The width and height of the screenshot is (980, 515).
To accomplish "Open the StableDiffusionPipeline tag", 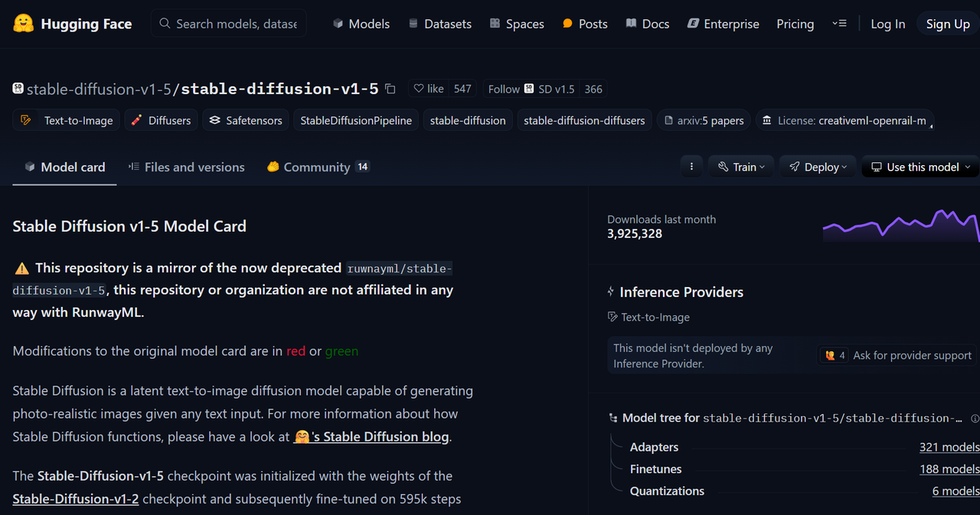I will click(x=356, y=120).
